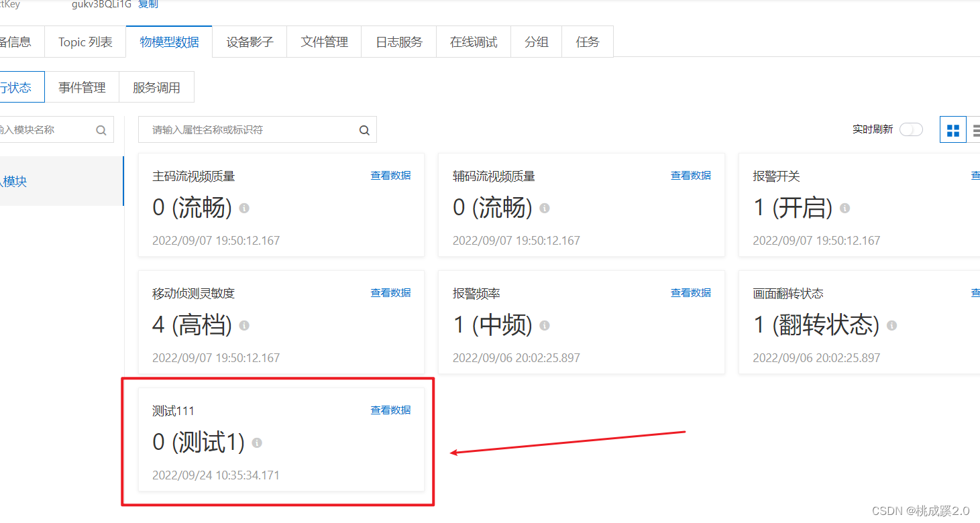The height and width of the screenshot is (523, 980).
Task: Open 查看数据 for 测试111
Action: coord(390,410)
